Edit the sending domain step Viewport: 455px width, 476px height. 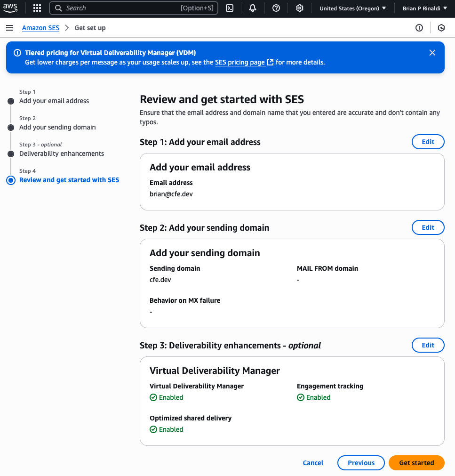pos(428,227)
